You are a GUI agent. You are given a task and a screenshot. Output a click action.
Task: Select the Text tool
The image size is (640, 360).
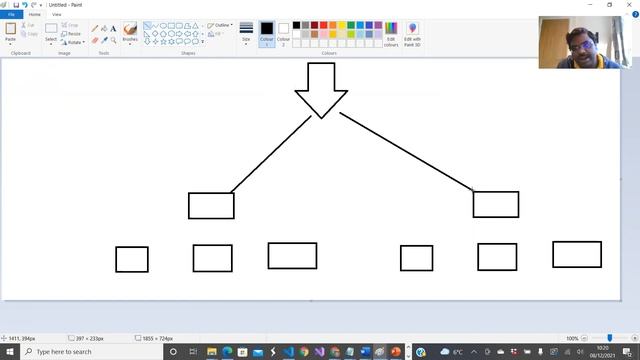(113, 29)
